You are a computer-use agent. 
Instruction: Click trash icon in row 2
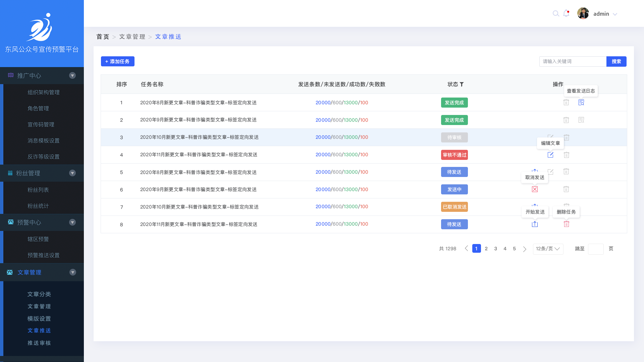pos(566,120)
